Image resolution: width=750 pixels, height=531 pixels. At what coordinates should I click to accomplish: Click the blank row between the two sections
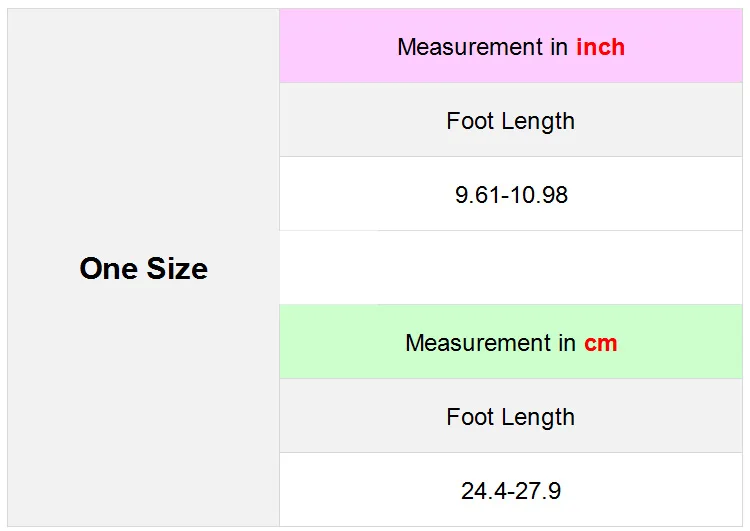click(511, 268)
